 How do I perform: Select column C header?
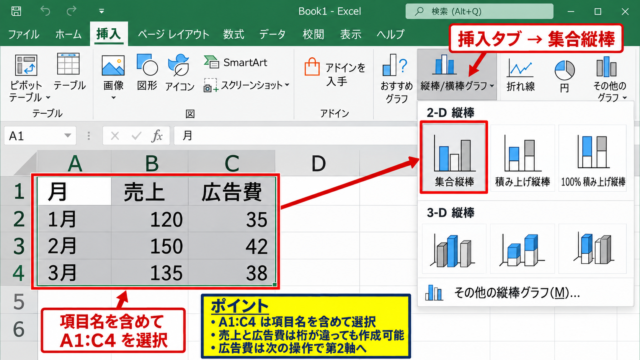232,163
